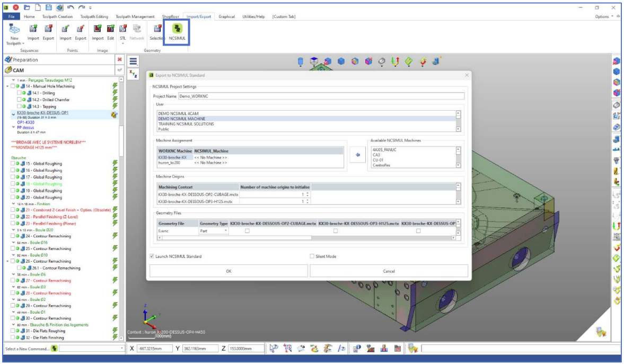The width and height of the screenshot is (624, 364).
Task: Open the Options dropdown
Action: coord(604,17)
